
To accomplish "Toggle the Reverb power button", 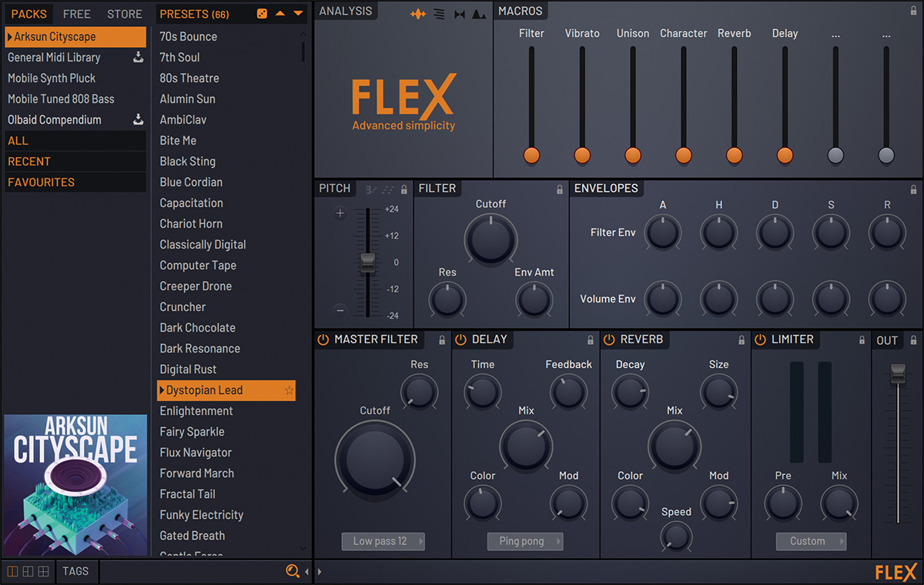I will pos(609,339).
